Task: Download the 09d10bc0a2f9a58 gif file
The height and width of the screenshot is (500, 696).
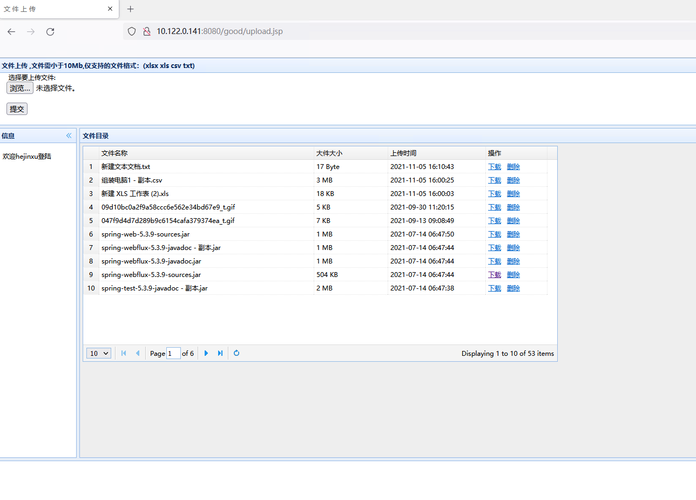Action: coord(494,207)
